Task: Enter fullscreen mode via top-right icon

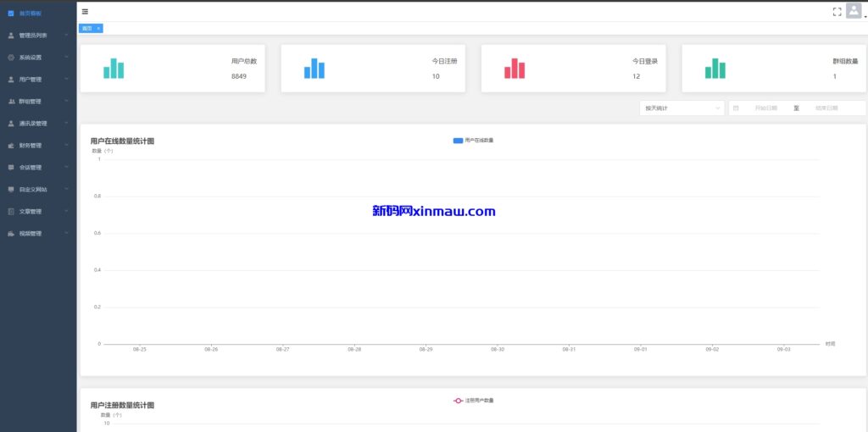Action: tap(837, 12)
